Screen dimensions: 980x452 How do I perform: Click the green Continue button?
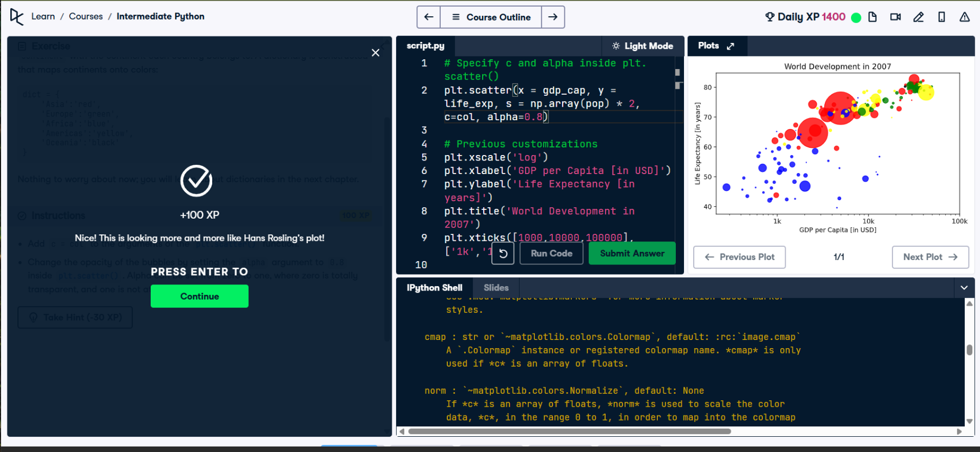coord(200,296)
